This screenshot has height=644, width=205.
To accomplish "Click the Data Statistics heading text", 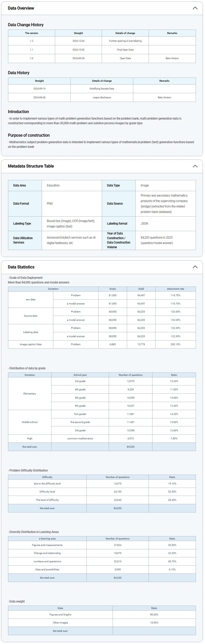I will 21,267.
